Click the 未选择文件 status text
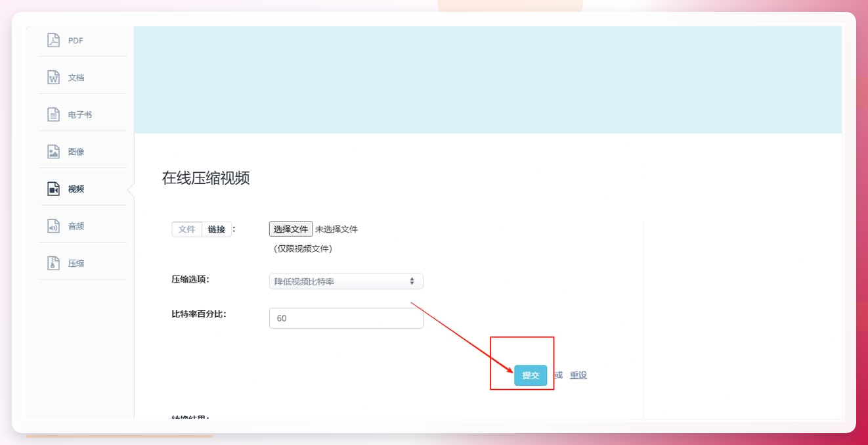This screenshot has width=868, height=445. [336, 229]
